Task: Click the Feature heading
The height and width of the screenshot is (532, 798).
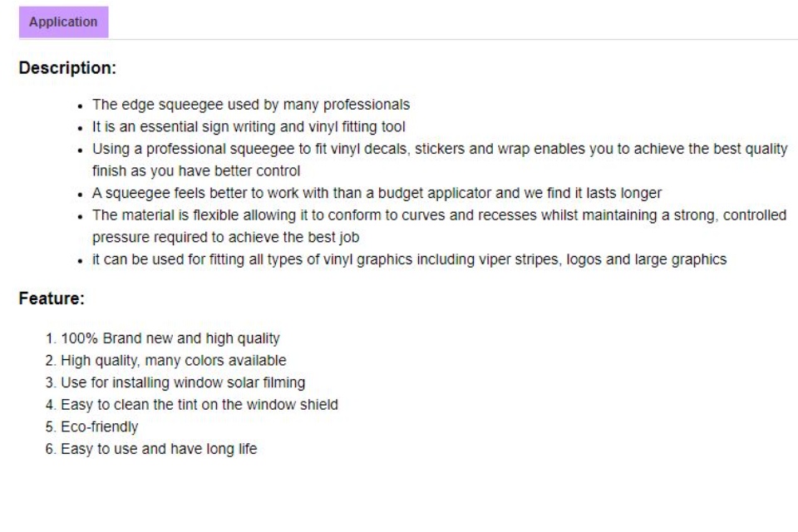Action: (52, 298)
